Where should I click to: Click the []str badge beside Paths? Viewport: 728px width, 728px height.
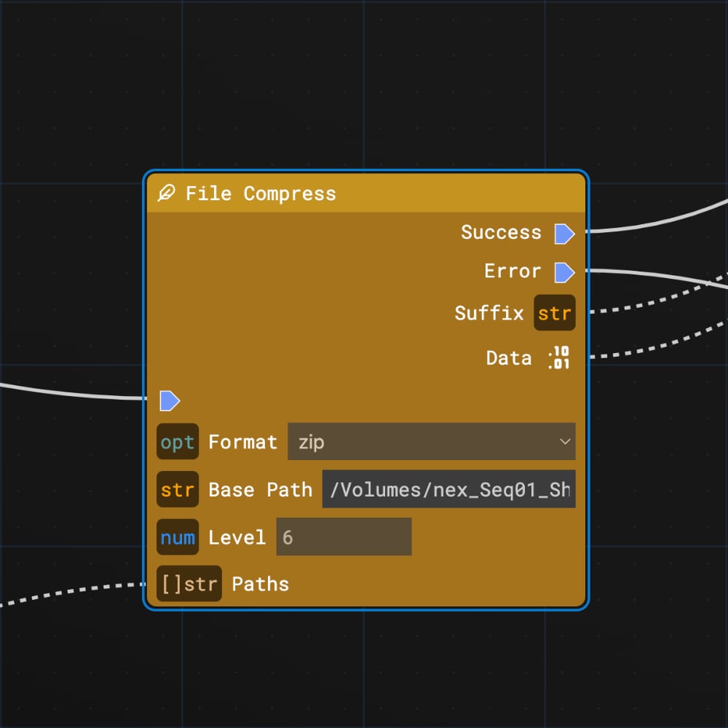coord(189,583)
